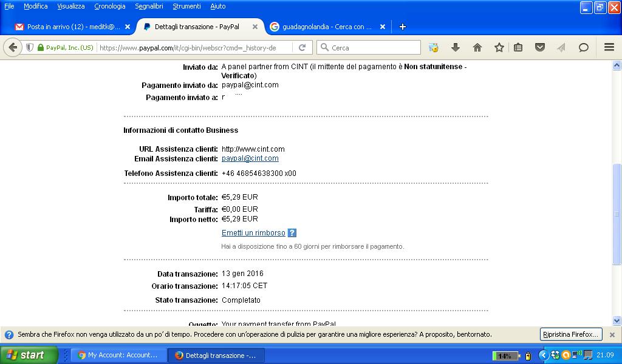Open the File menu

tap(9, 6)
